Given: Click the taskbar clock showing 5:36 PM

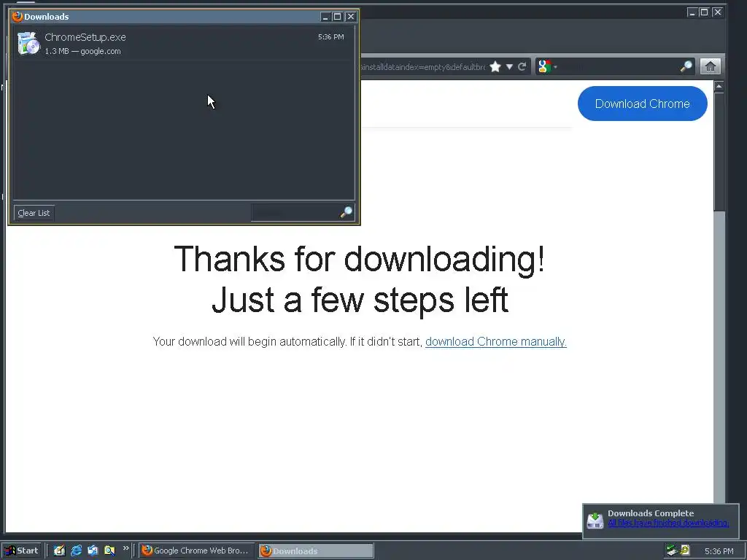Looking at the screenshot, I should point(719,551).
